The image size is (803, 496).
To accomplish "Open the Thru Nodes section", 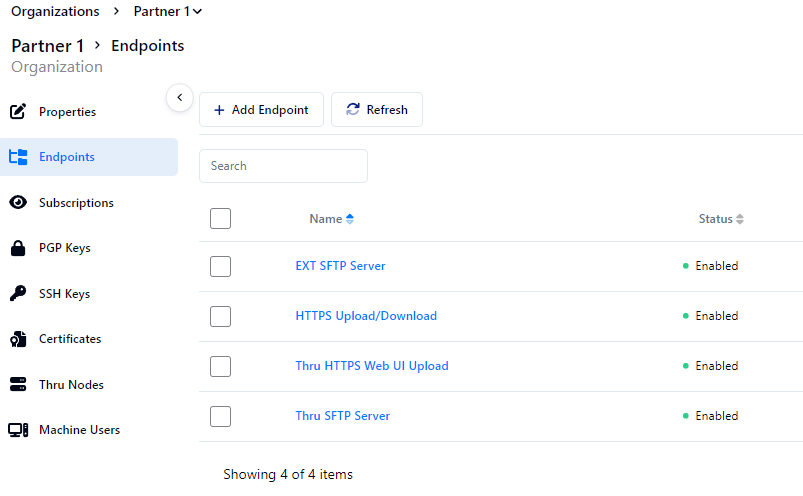I will (71, 385).
